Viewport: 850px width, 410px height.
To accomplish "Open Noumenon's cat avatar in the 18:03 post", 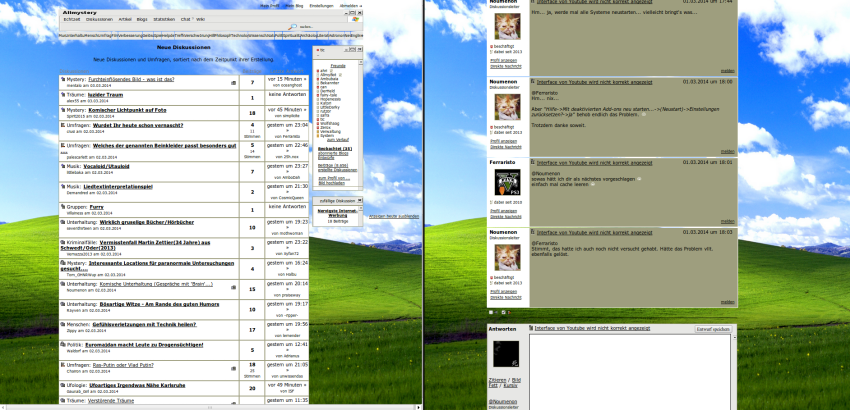I will [x=507, y=258].
